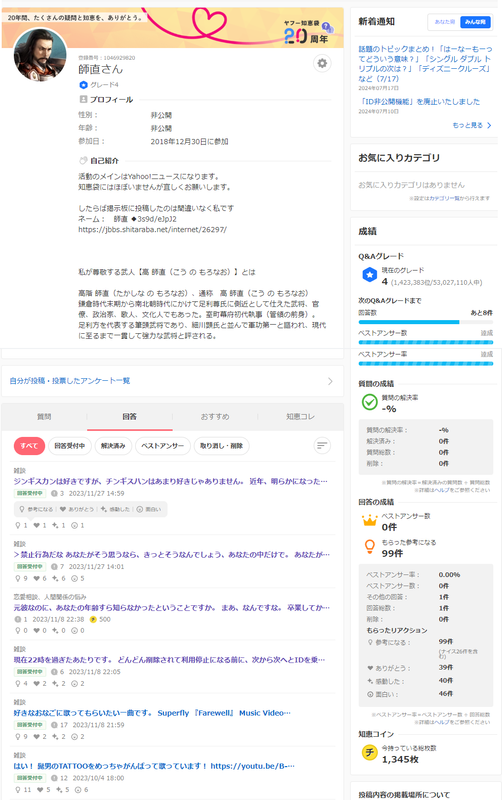Switch notifications to あなた宛

[x=444, y=22]
